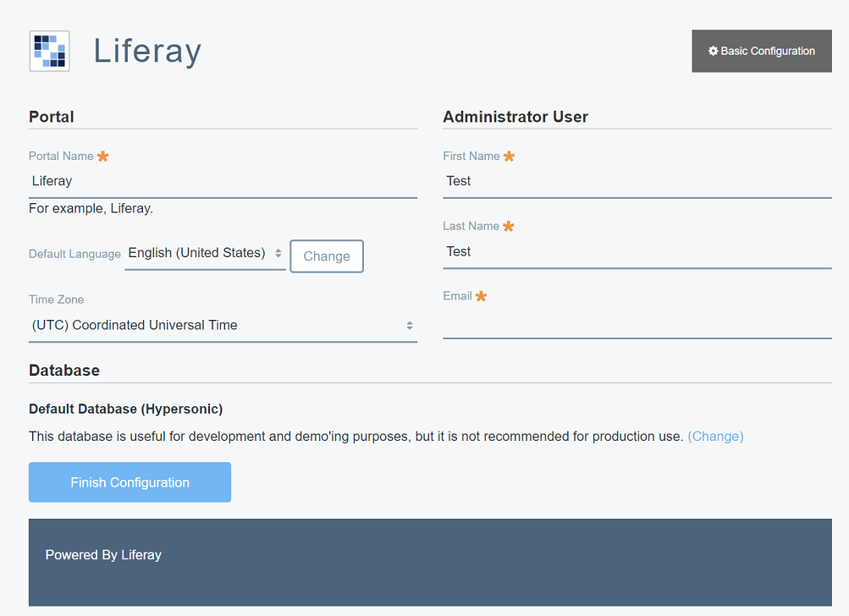Click the (Change) database link
The height and width of the screenshot is (616, 849).
pos(715,437)
